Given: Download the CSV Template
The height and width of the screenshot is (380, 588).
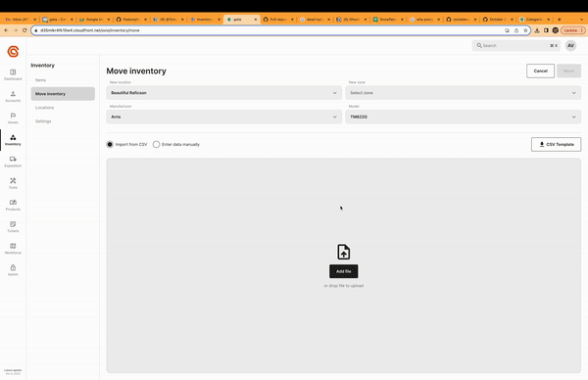Looking at the screenshot, I should click(x=556, y=144).
